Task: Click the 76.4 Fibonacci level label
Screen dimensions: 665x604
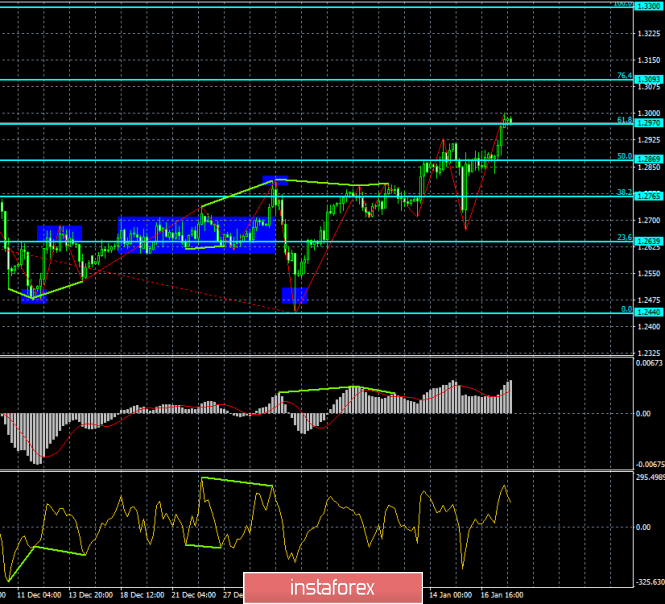Action: point(622,75)
